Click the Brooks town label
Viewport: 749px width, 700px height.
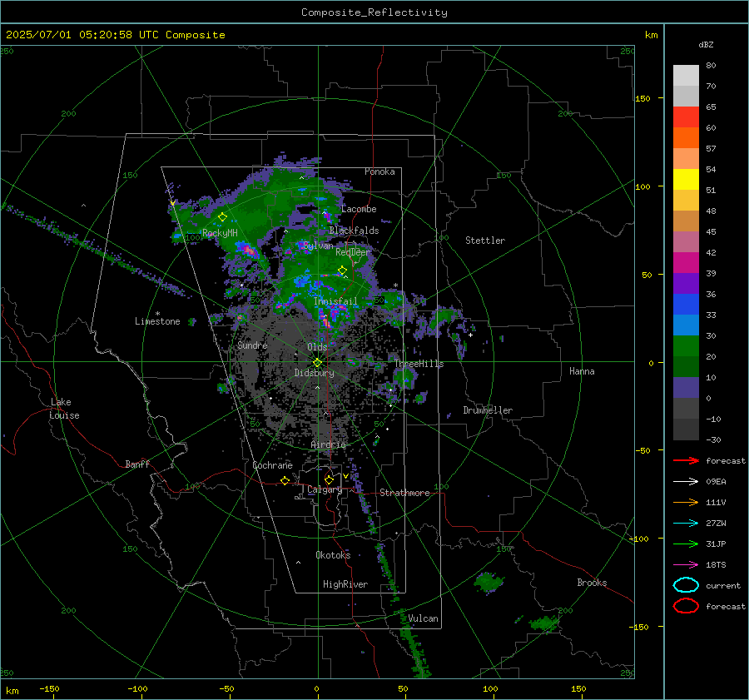pyautogui.click(x=592, y=583)
